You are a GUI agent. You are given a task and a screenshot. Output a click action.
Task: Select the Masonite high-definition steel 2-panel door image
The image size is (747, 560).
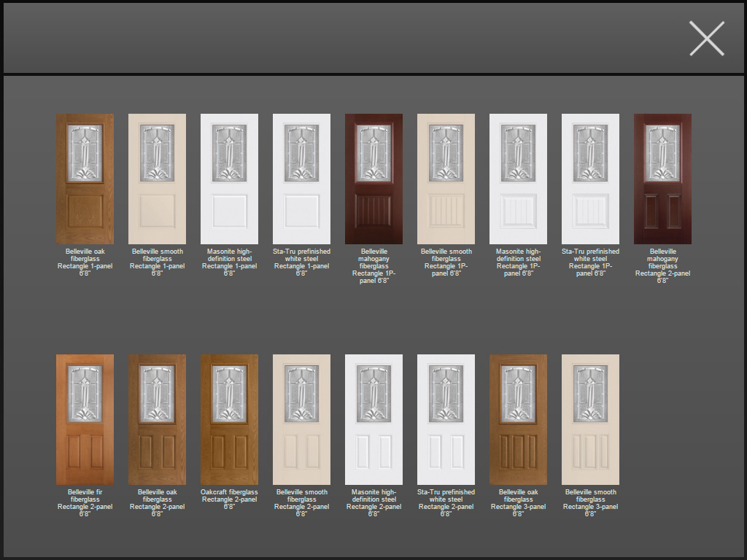373,419
